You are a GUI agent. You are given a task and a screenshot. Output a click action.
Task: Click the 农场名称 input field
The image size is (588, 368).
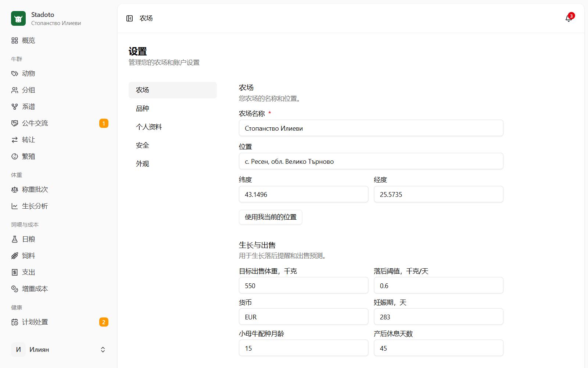[x=371, y=128]
